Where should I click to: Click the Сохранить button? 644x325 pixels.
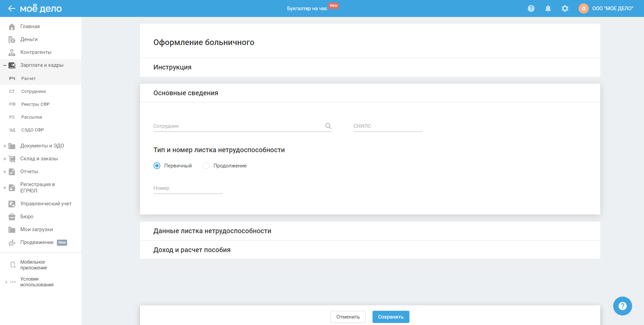(391, 317)
